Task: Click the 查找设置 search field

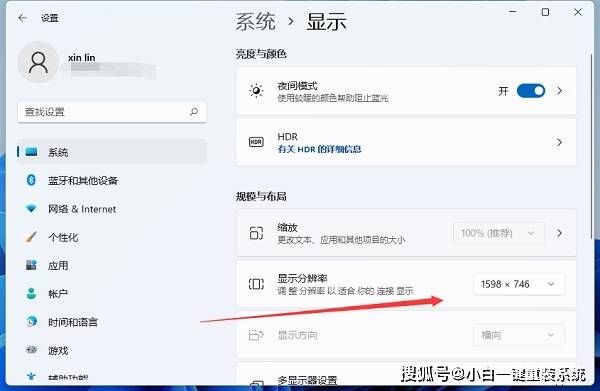Action: (x=112, y=112)
